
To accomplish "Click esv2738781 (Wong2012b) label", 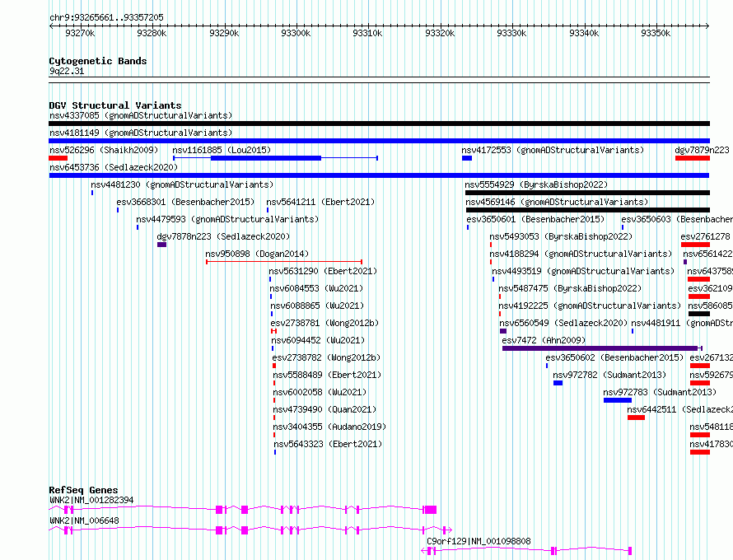I will click(x=324, y=323).
